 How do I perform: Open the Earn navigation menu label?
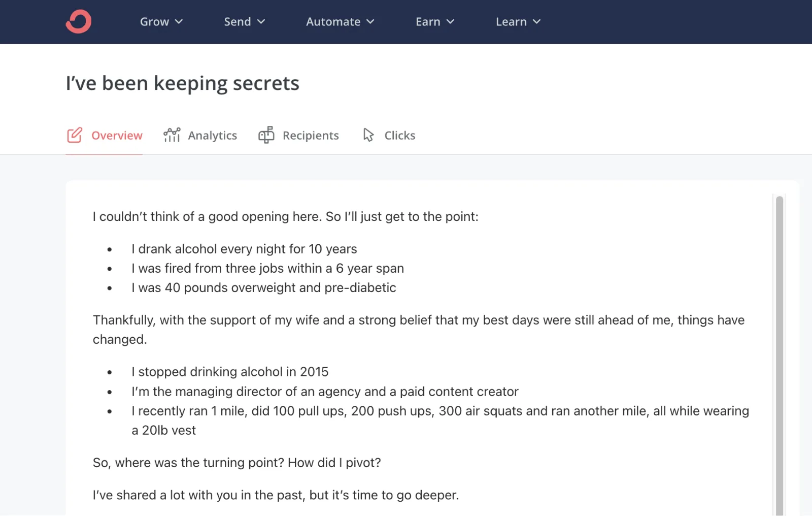tap(428, 22)
